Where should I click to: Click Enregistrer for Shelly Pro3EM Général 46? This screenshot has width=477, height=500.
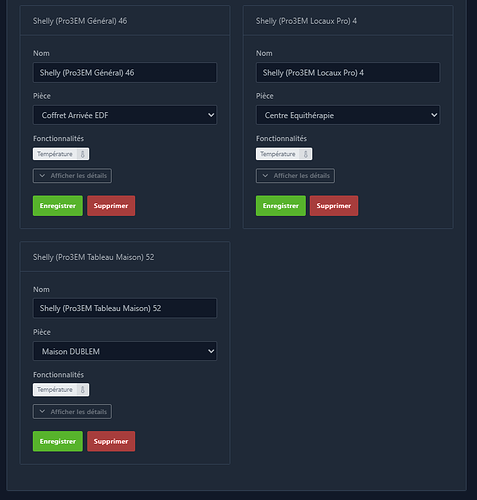click(58, 206)
